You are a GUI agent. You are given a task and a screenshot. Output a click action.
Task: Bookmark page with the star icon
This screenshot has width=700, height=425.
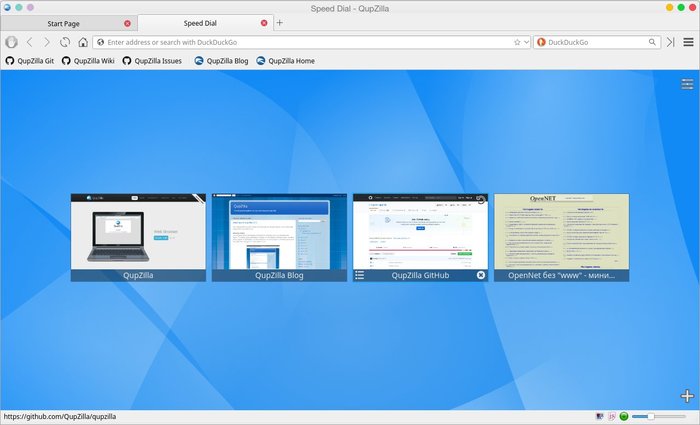pyautogui.click(x=517, y=42)
